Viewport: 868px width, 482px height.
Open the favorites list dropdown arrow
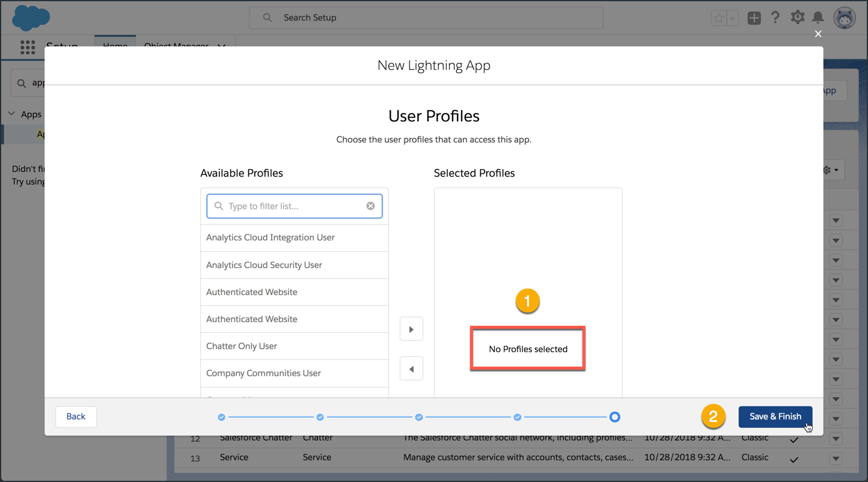[x=732, y=18]
